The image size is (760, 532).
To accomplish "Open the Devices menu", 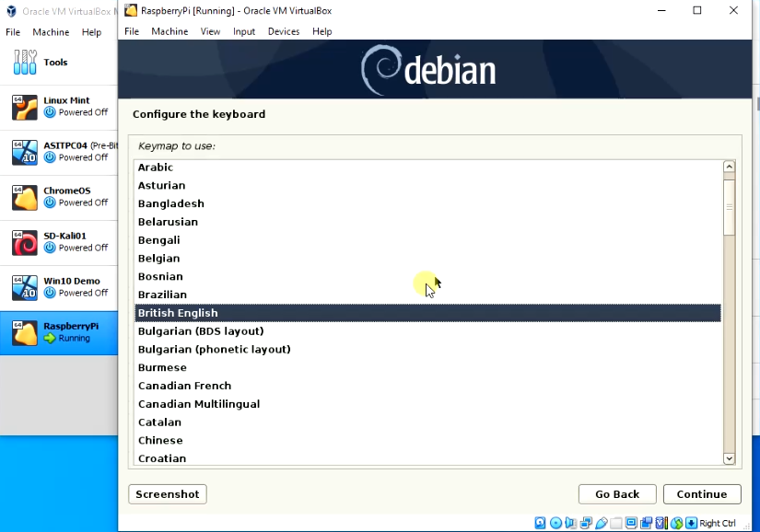I will point(283,30).
